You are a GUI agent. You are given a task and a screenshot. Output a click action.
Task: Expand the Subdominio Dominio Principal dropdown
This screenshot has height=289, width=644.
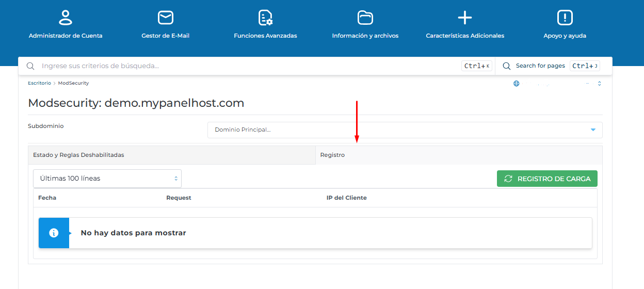click(405, 130)
